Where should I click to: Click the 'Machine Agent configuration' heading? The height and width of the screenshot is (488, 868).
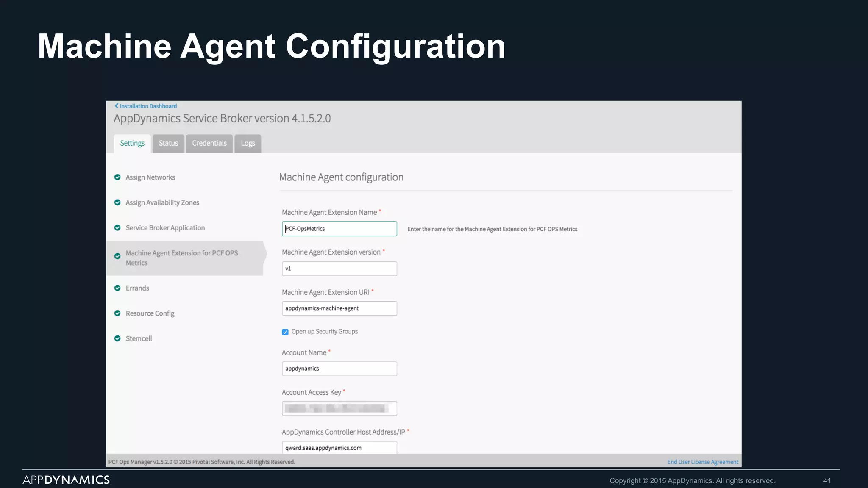[341, 177]
